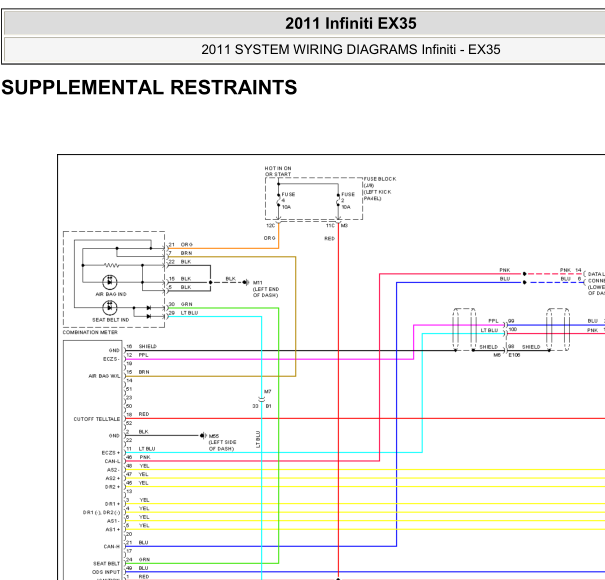Click the '24 GRN' pin label
The image size is (605, 580).
pos(138,560)
